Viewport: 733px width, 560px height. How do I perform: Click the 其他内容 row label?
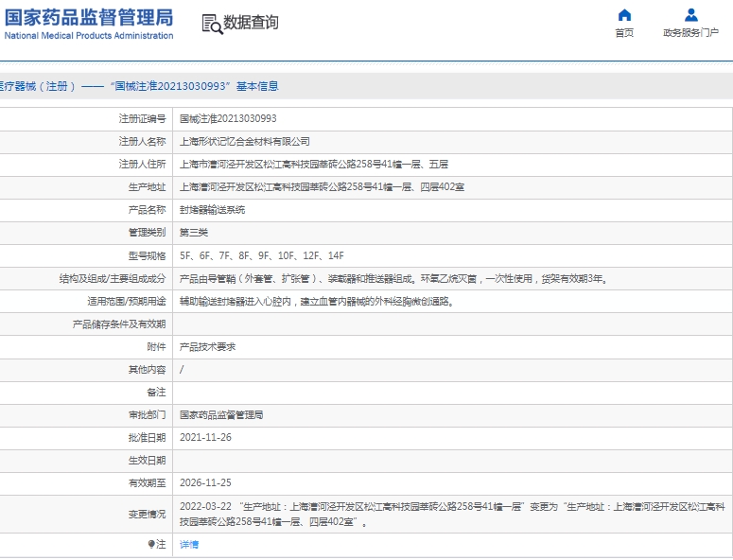pyautogui.click(x=148, y=370)
